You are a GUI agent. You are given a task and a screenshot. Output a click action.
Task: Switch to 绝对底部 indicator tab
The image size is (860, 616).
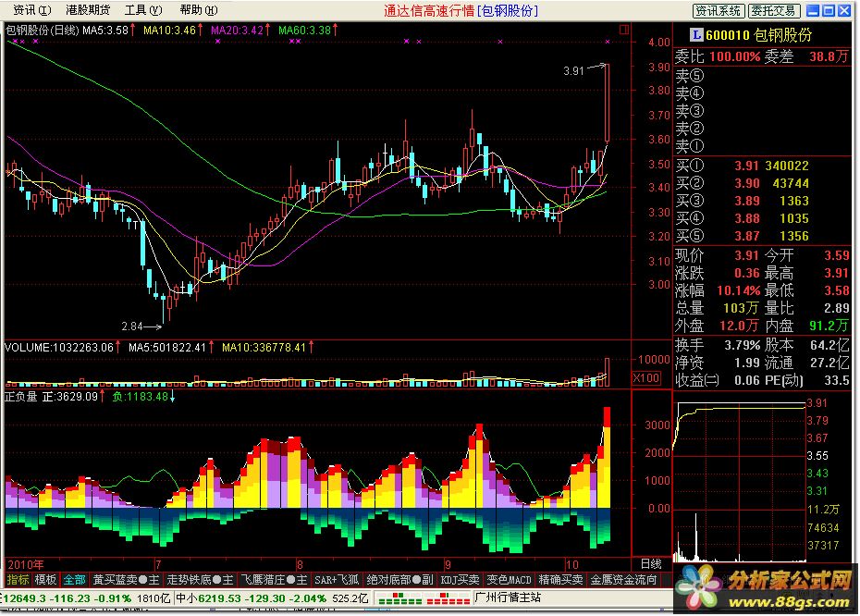[399, 579]
